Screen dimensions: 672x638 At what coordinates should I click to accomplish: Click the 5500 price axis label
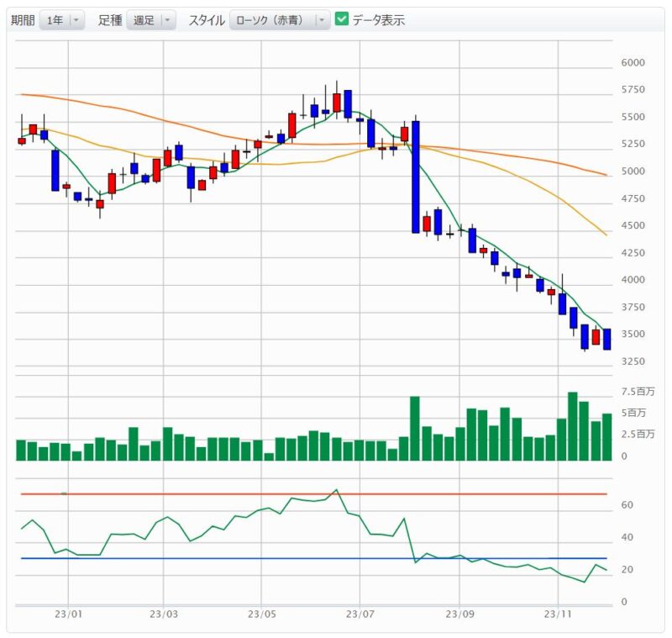point(633,117)
